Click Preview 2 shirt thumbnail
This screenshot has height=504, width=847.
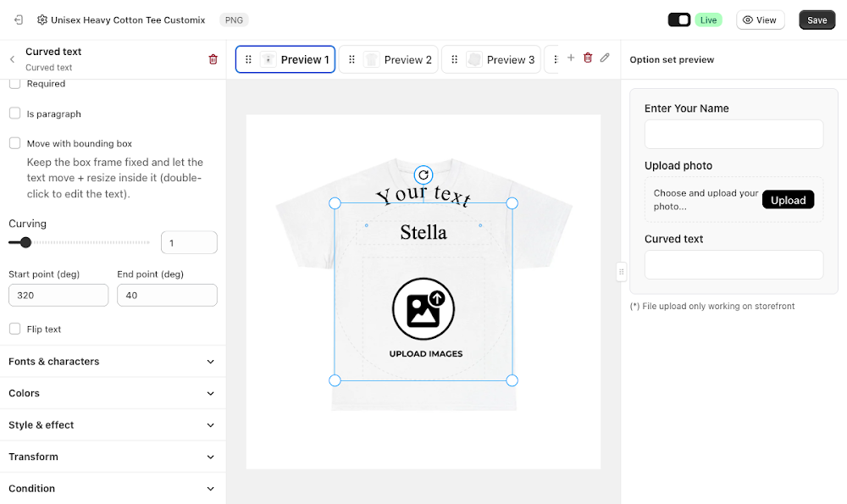click(x=372, y=59)
